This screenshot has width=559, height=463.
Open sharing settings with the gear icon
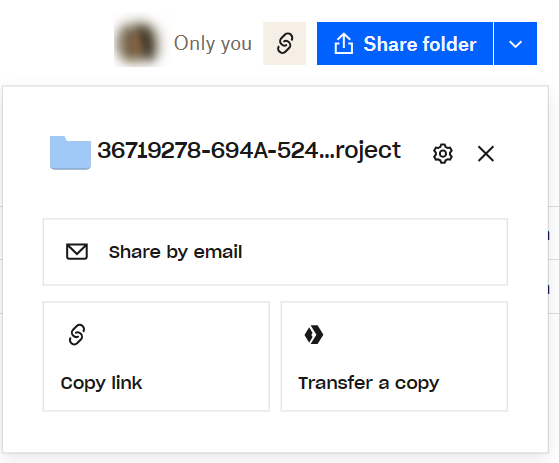443,154
